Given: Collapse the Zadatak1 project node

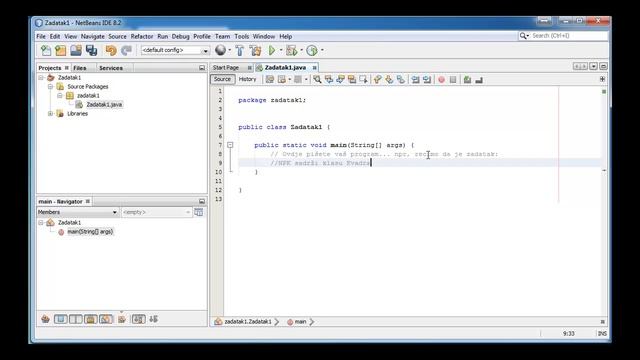Looking at the screenshot, I should (41, 78).
